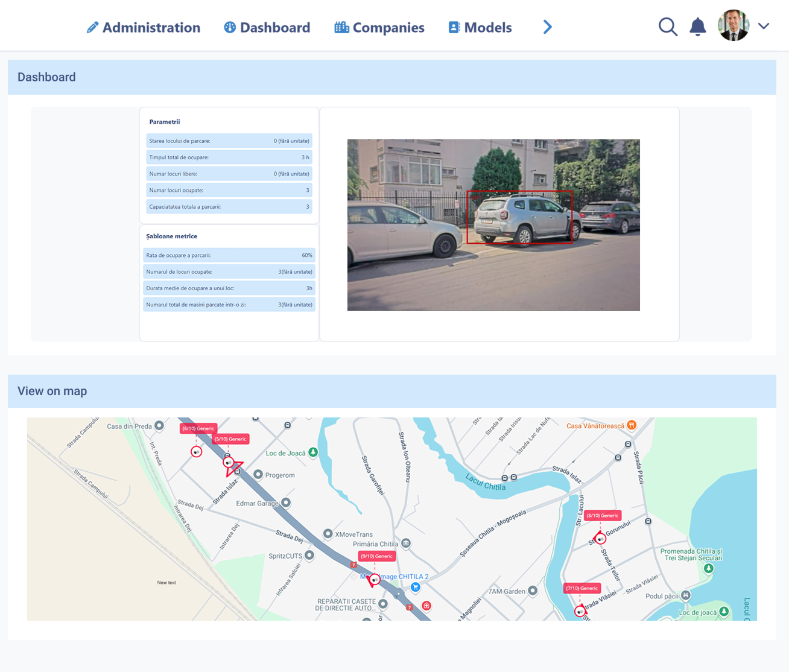This screenshot has height=672, width=789.
Task: Click the contact-card icon beside Models
Action: tap(454, 27)
